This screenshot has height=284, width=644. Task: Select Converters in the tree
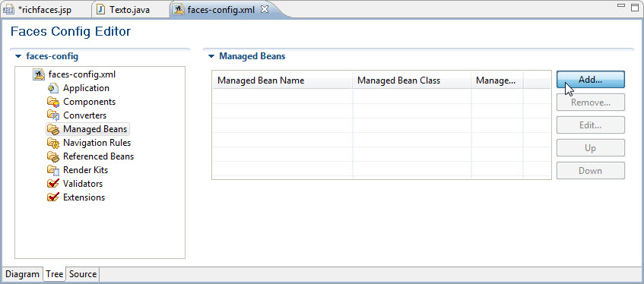[x=84, y=115]
